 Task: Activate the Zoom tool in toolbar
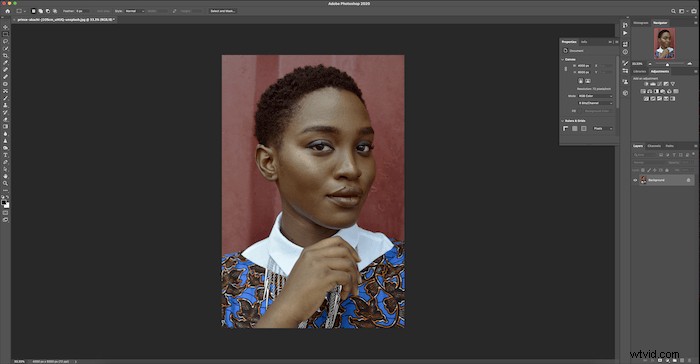pyautogui.click(x=5, y=183)
